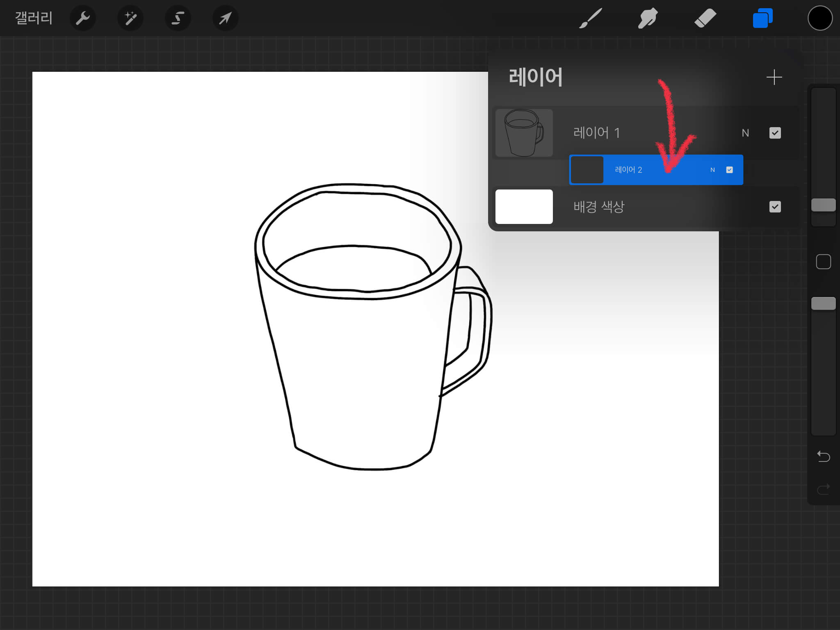Hide 레이어 1 with its visibility checkbox
Screen dimensions: 840x630
pyautogui.click(x=775, y=133)
